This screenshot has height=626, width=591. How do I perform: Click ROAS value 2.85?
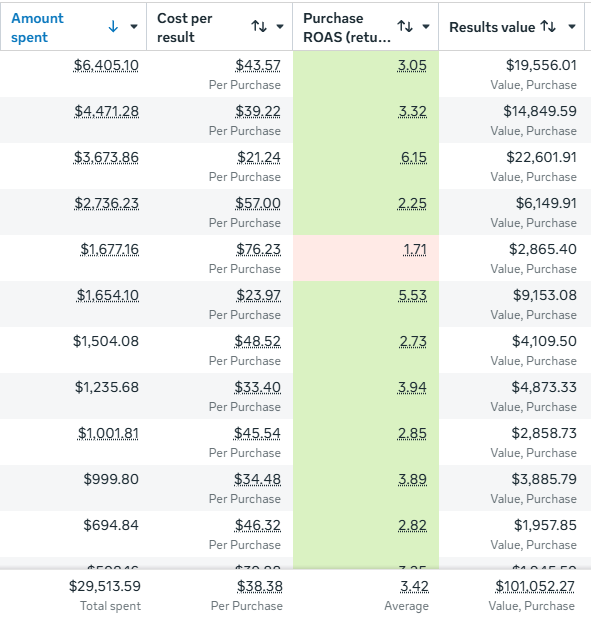coord(412,433)
